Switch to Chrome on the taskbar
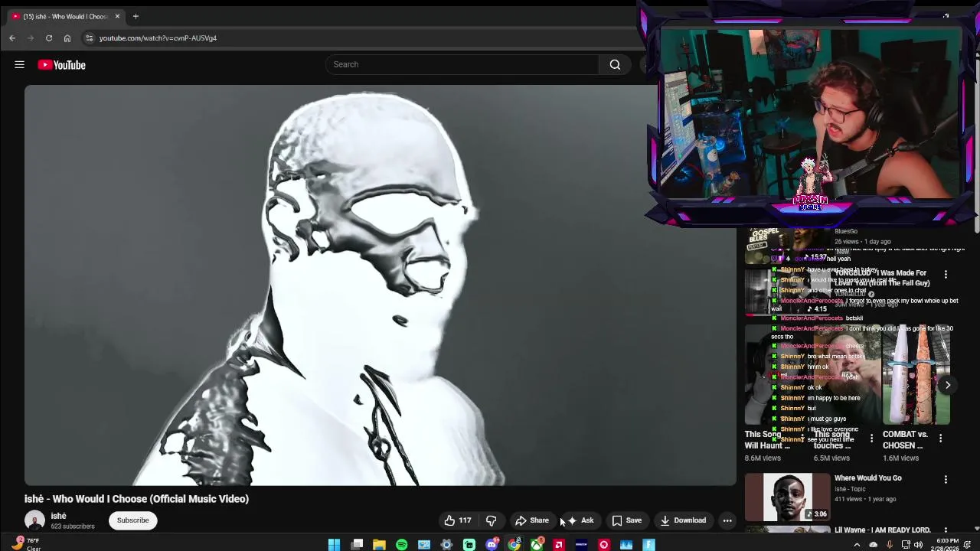Viewport: 980px width, 551px height. coord(514,545)
